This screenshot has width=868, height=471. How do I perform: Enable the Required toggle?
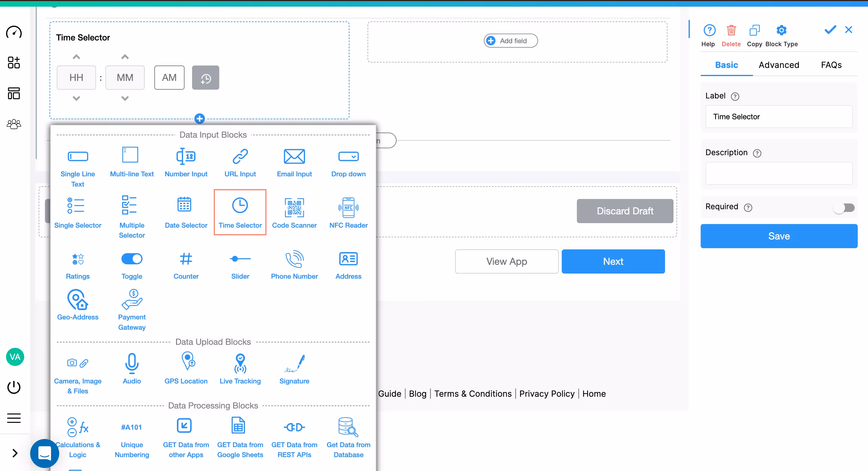click(844, 207)
